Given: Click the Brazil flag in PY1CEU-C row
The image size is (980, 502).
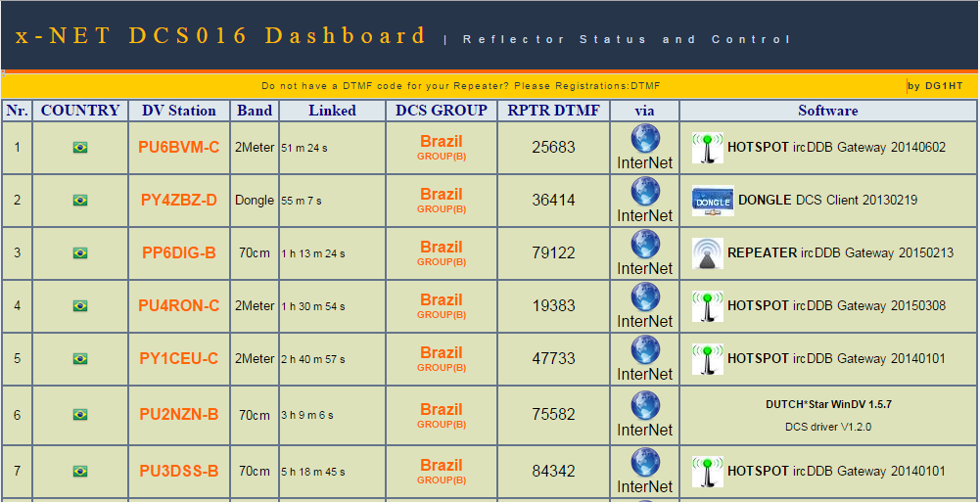Looking at the screenshot, I should [80, 359].
